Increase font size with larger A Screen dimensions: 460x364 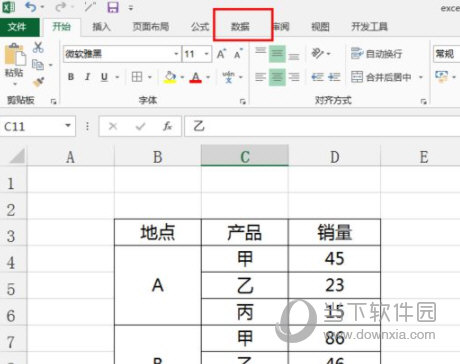[221, 54]
